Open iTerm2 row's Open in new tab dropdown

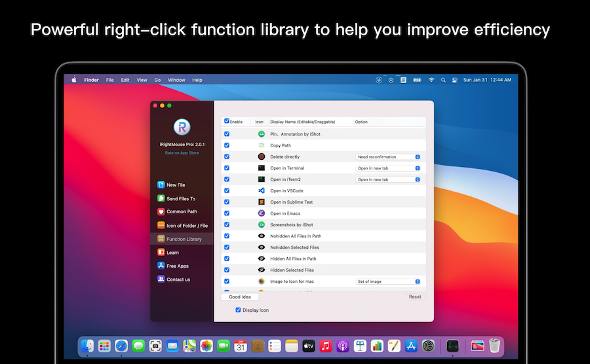coord(388,179)
